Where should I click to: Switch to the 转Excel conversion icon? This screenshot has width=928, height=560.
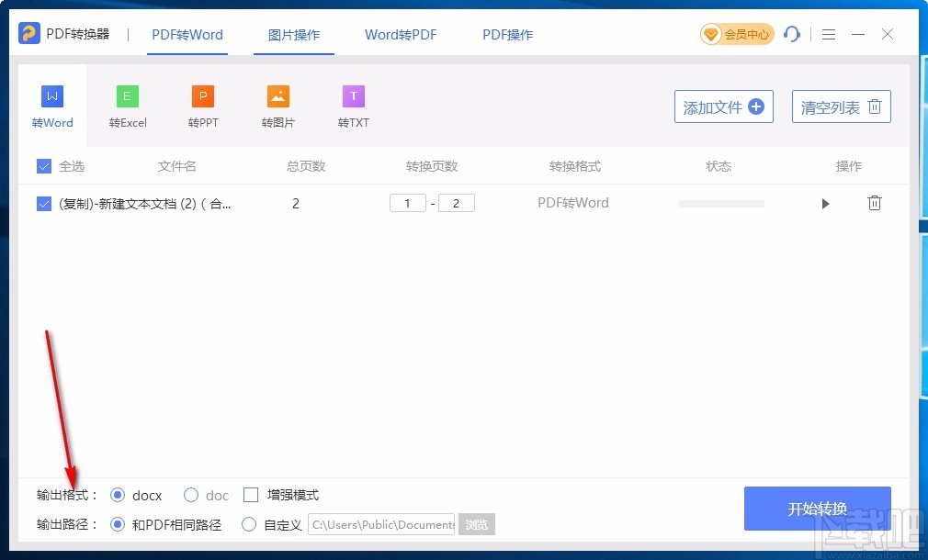[x=127, y=95]
